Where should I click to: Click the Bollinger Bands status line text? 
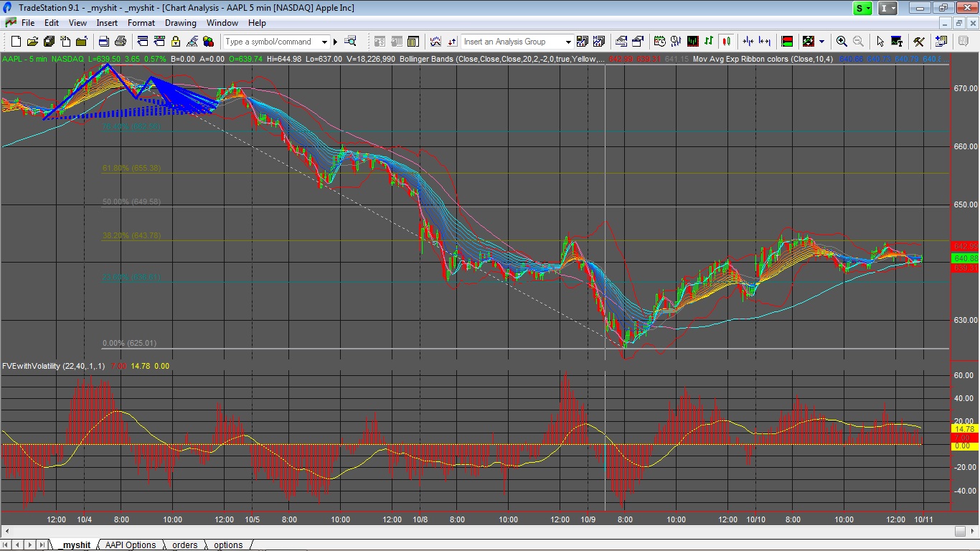(502, 59)
